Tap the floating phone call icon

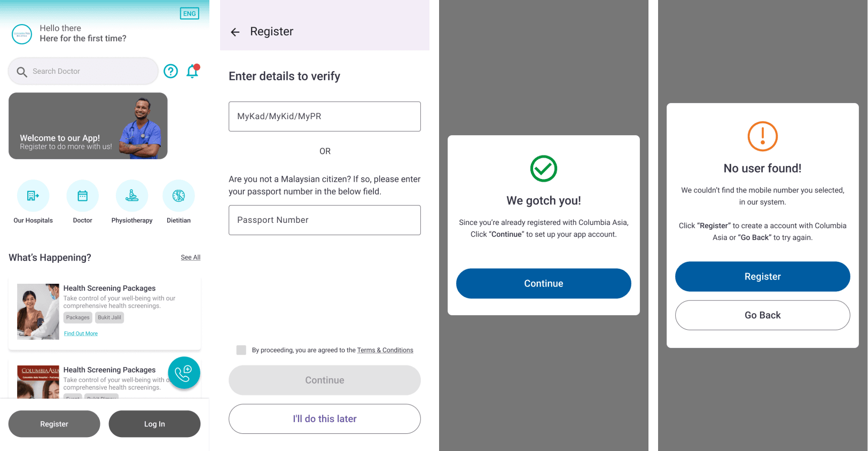point(184,372)
